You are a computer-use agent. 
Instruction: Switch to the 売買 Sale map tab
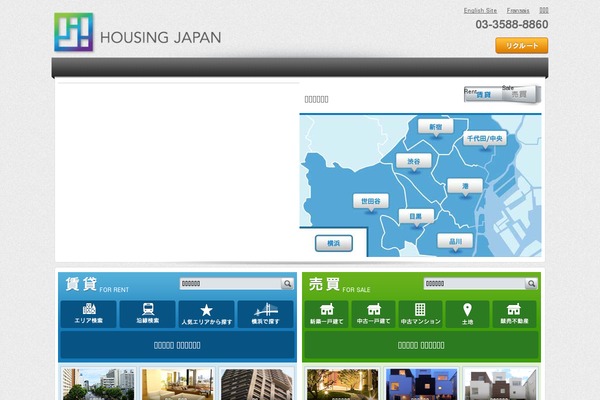[x=520, y=94]
